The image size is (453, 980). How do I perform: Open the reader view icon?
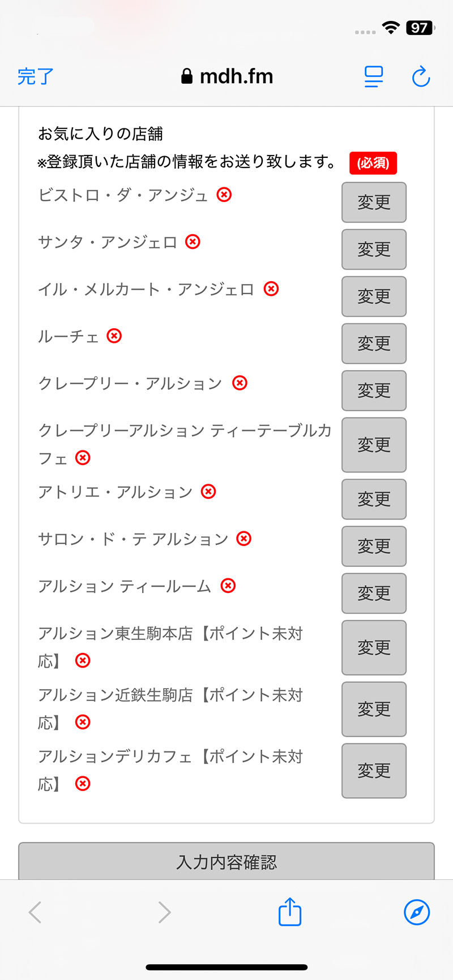coord(374,76)
